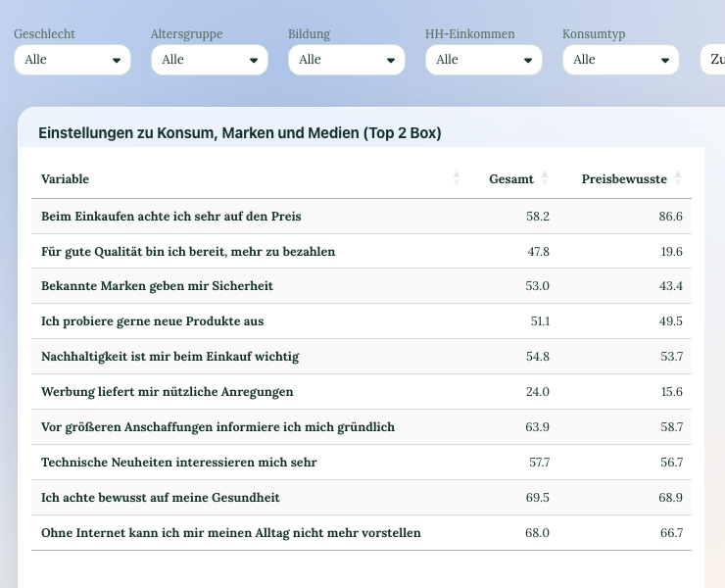Select row 'Bekannte Marken geben mir Sicherheit'

pos(362,286)
